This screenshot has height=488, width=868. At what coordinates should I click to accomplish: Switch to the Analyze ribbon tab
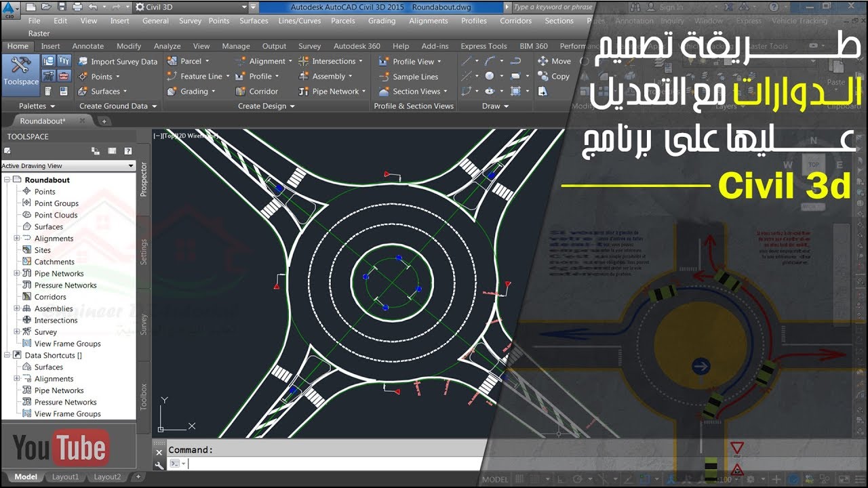(x=167, y=46)
